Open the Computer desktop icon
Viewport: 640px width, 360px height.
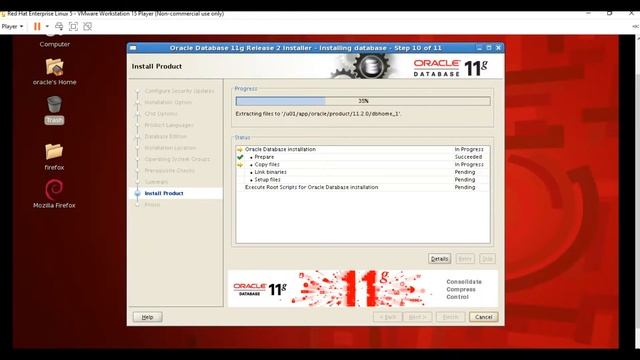point(55,41)
